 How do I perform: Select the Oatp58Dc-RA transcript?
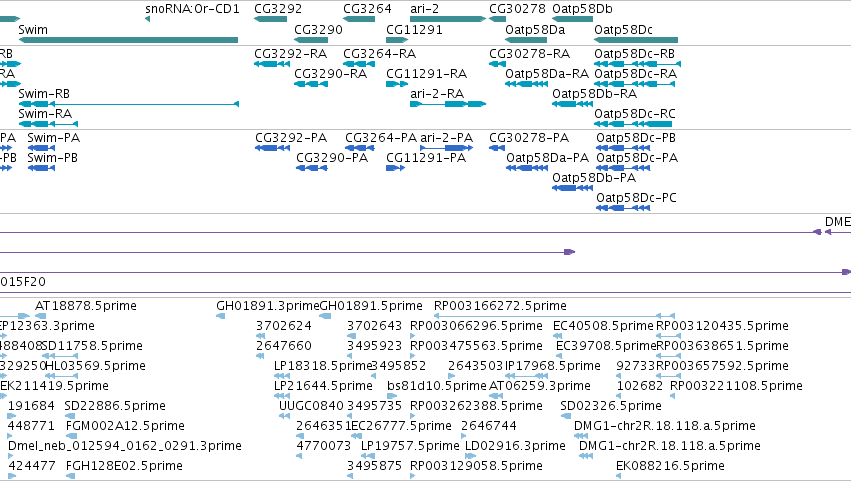pos(634,84)
